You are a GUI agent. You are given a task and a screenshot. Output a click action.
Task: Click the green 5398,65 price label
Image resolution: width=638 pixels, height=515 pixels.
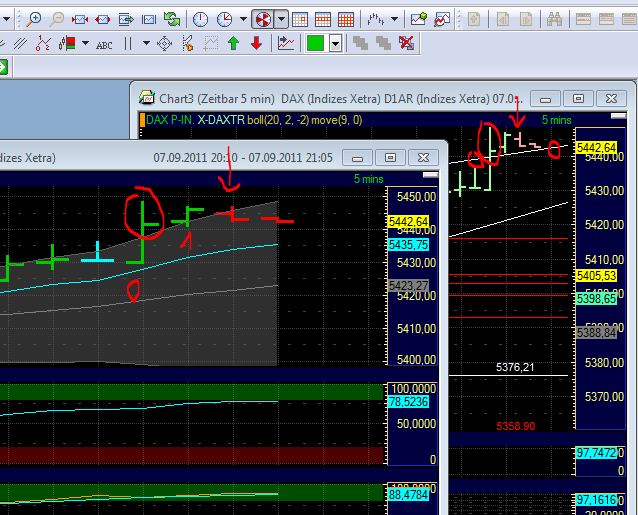click(x=596, y=299)
